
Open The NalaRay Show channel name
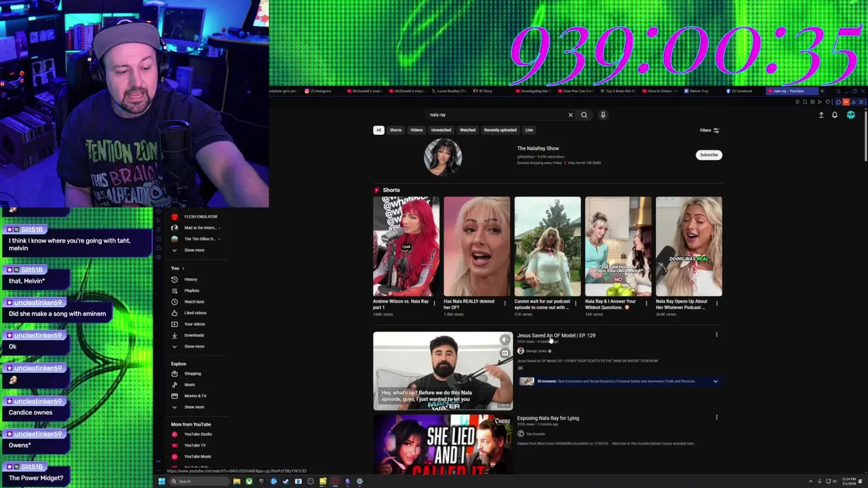tap(538, 148)
